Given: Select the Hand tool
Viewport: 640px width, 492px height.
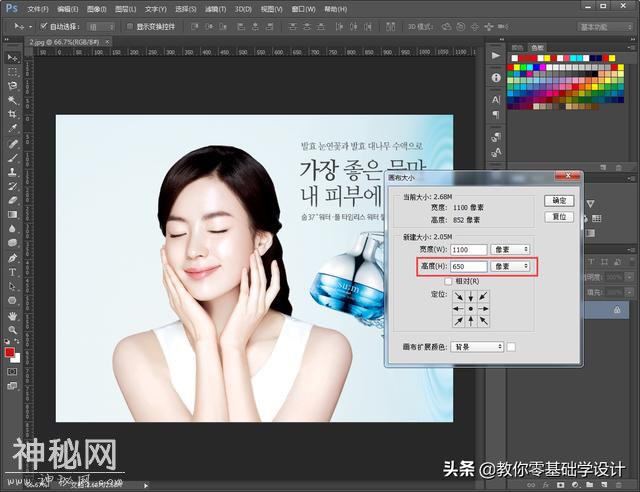Looking at the screenshot, I should pyautogui.click(x=13, y=315).
